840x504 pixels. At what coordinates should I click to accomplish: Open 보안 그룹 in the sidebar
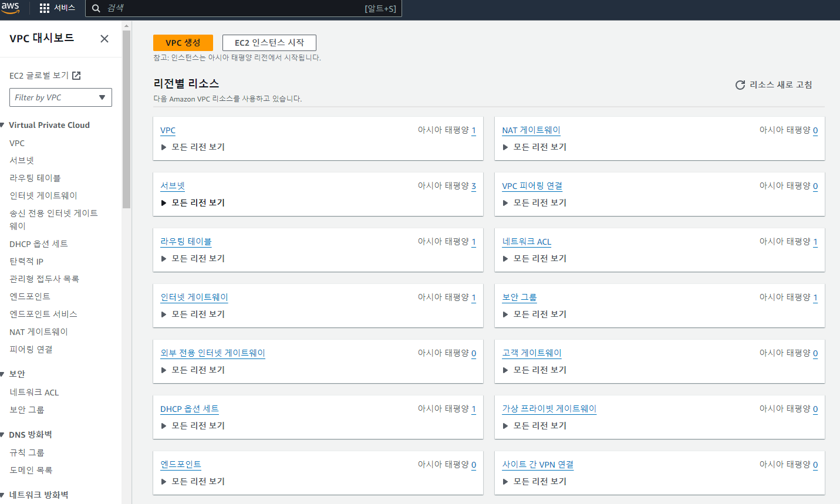pyautogui.click(x=27, y=410)
